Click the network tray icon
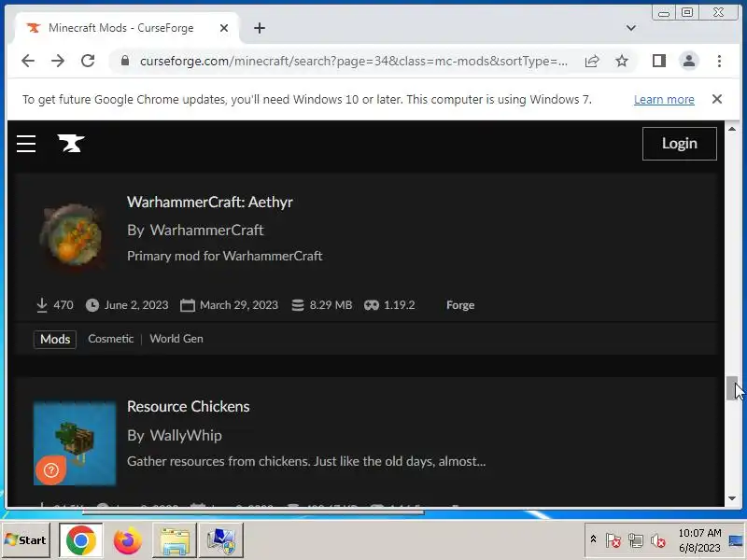The width and height of the screenshot is (747, 560). 636,540
